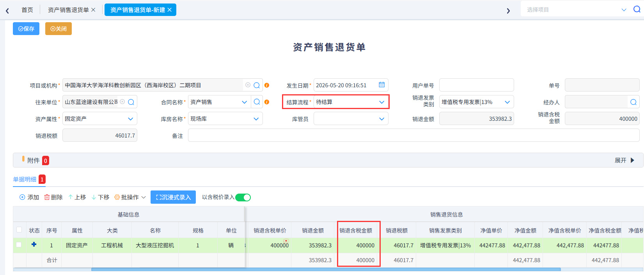The height and width of the screenshot is (275, 644).
Task: Open the 经办人 lookup search
Action: tap(633, 102)
